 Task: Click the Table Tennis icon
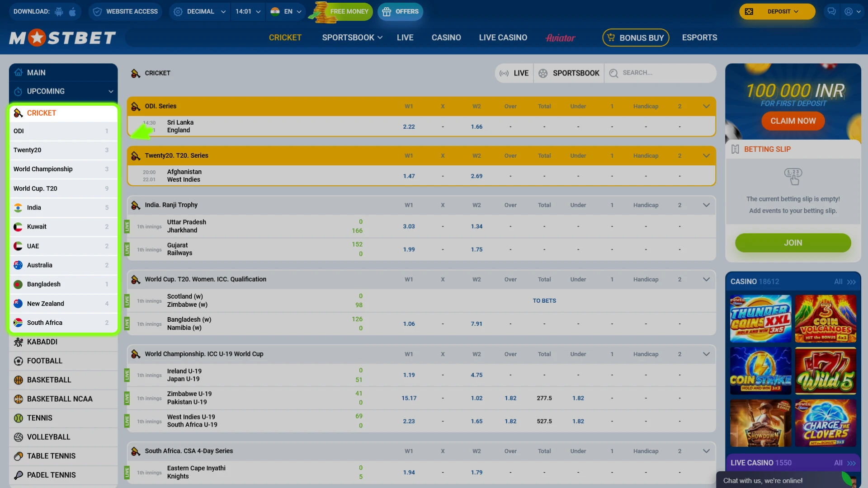(18, 456)
